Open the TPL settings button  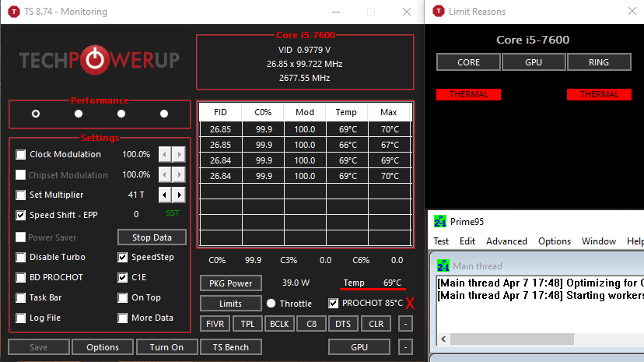pyautogui.click(x=247, y=324)
